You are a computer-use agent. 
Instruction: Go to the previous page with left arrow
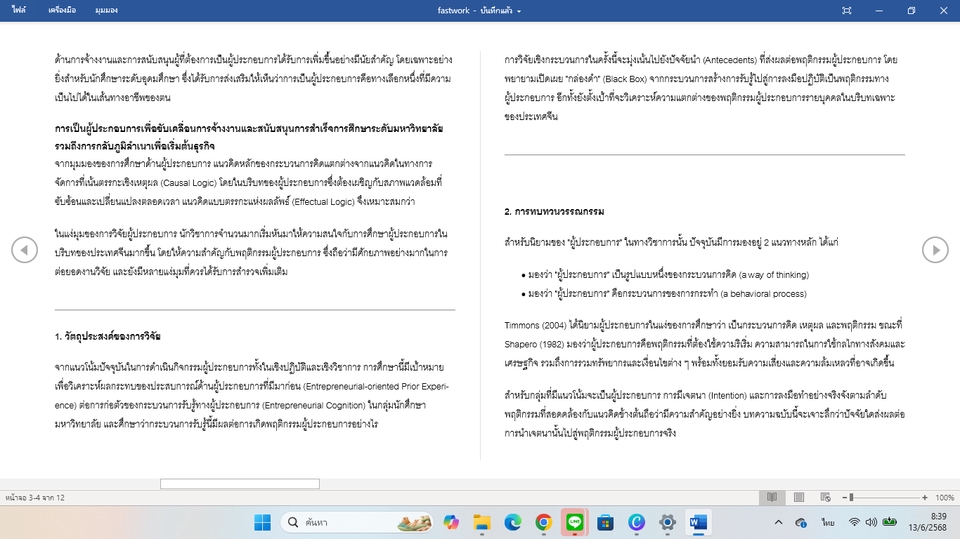(24, 250)
